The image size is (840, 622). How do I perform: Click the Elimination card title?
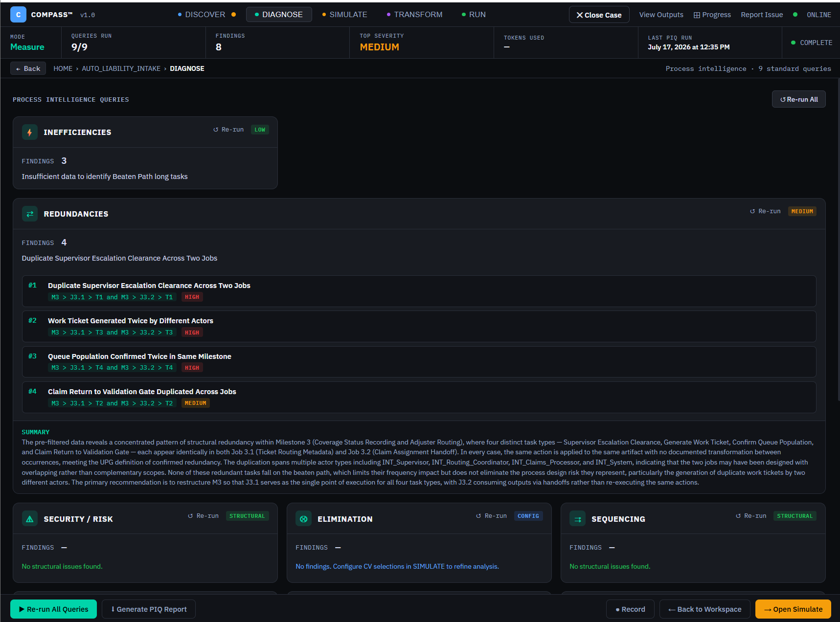pos(345,519)
